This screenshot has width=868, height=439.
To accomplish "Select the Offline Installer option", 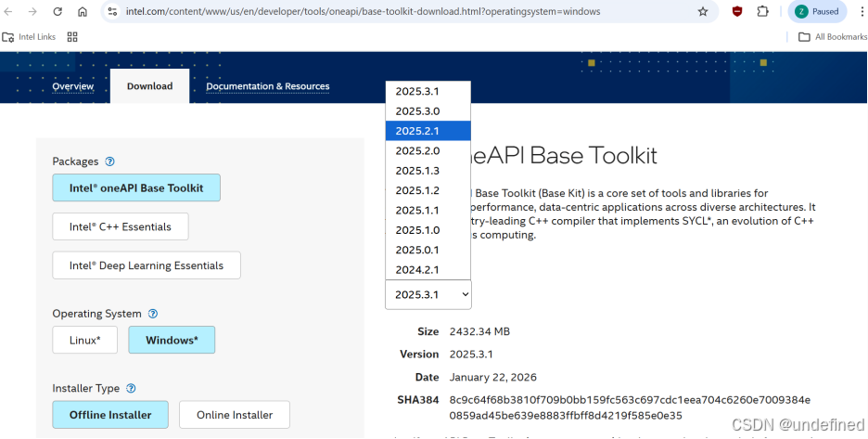I will [x=110, y=415].
